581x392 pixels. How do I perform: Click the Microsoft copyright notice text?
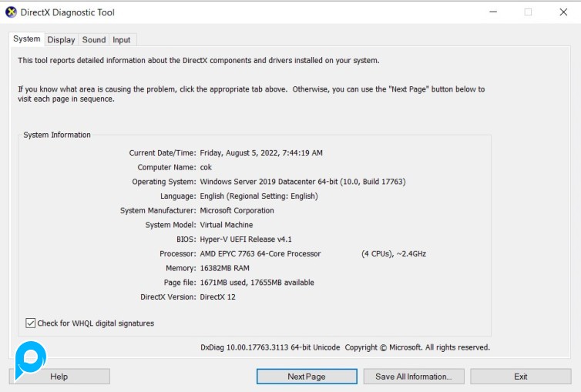pyautogui.click(x=417, y=347)
